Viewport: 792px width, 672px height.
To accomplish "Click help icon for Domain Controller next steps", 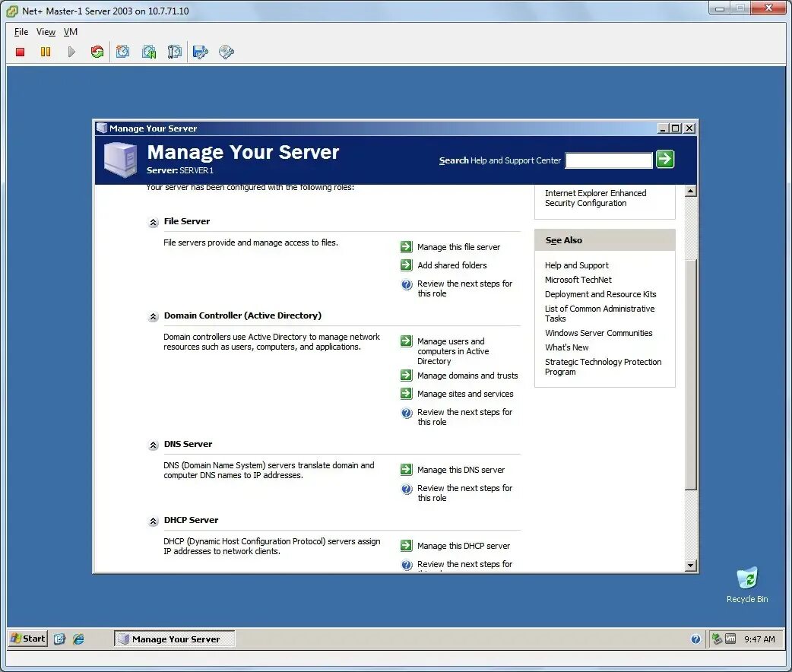I will [x=407, y=412].
